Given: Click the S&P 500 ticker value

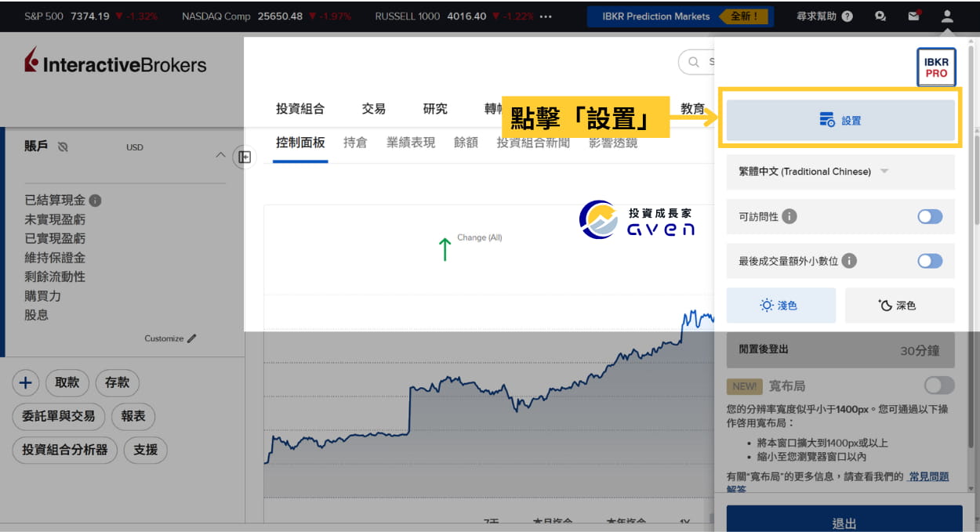Looking at the screenshot, I should tap(89, 16).
